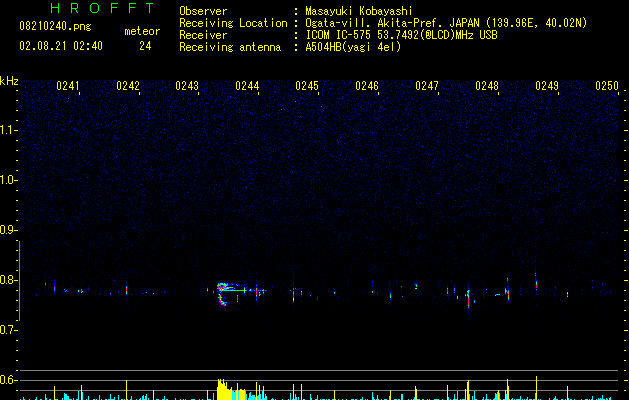Click the 0.7 kHz axis label

8,330
